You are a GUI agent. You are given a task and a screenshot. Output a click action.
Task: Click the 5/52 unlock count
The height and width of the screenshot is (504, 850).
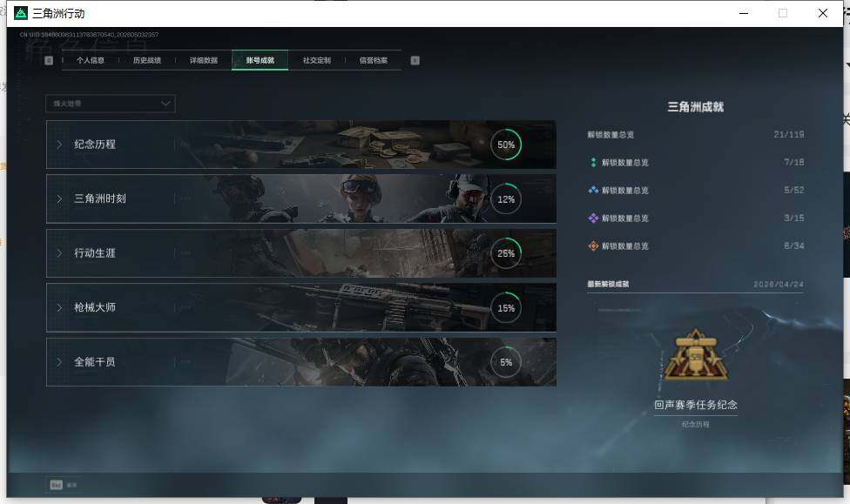point(793,191)
